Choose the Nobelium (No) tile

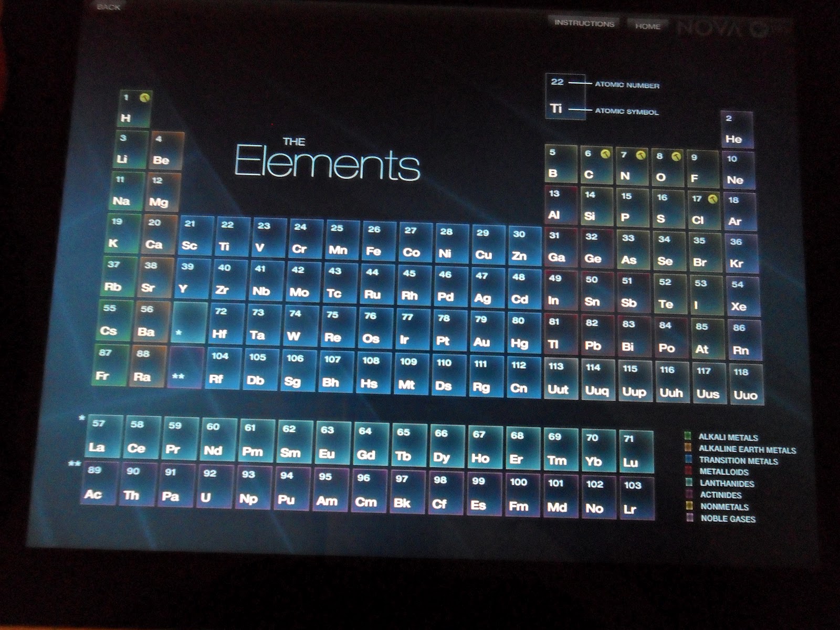point(599,497)
